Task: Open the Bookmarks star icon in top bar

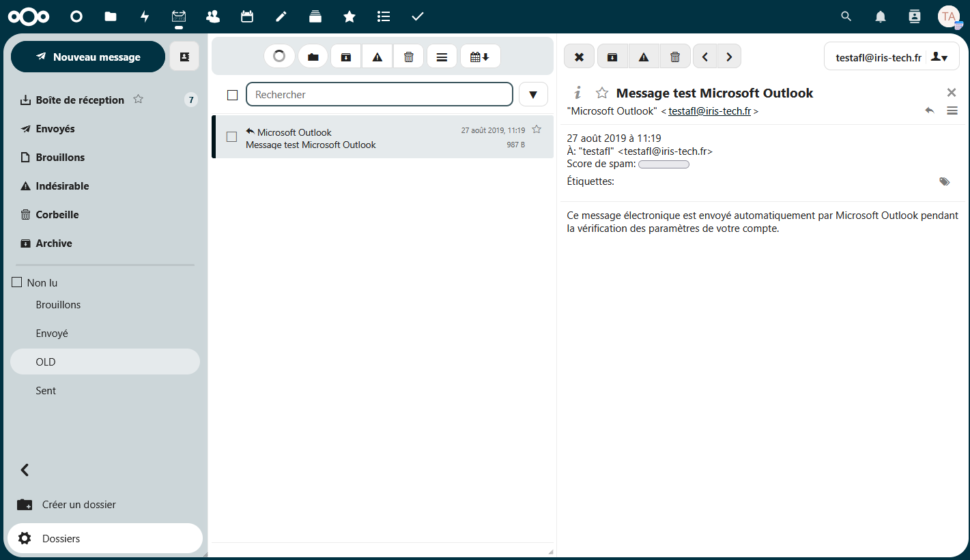Action: (350, 16)
